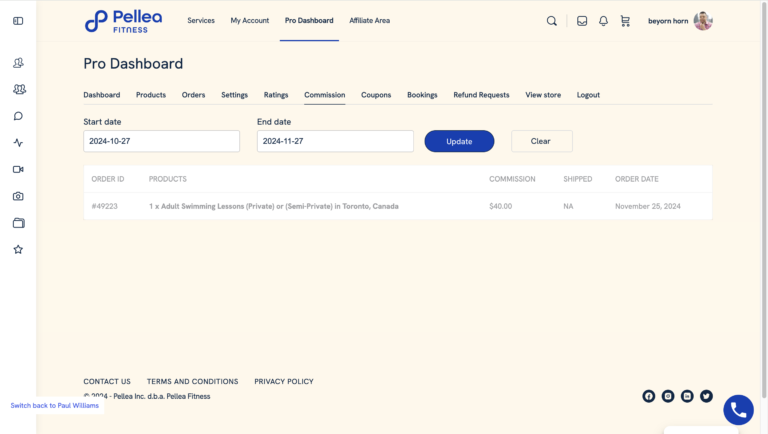768x434 pixels.
Task: Open the star favorites sidebar icon
Action: [18, 250]
